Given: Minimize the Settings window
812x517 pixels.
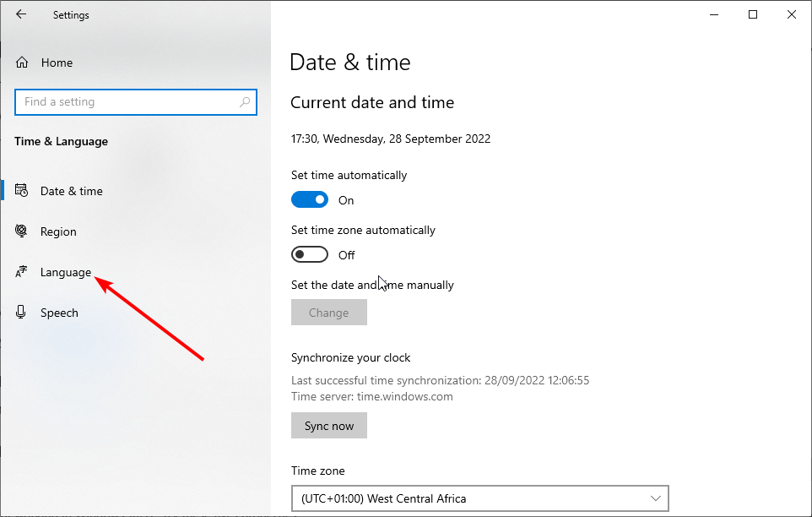Looking at the screenshot, I should coord(714,14).
